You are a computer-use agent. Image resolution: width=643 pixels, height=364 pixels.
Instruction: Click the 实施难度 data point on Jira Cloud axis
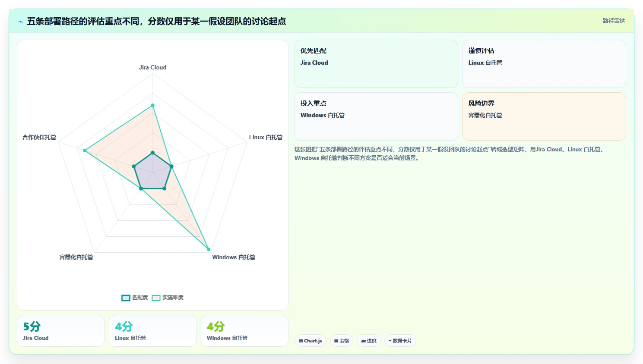(152, 105)
